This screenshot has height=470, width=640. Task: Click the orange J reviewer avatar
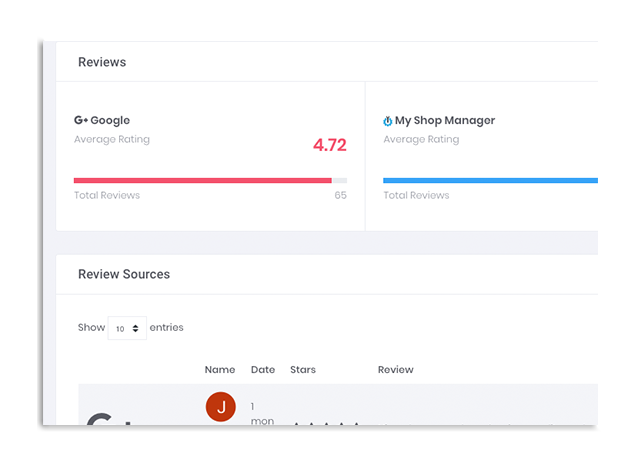coord(220,407)
